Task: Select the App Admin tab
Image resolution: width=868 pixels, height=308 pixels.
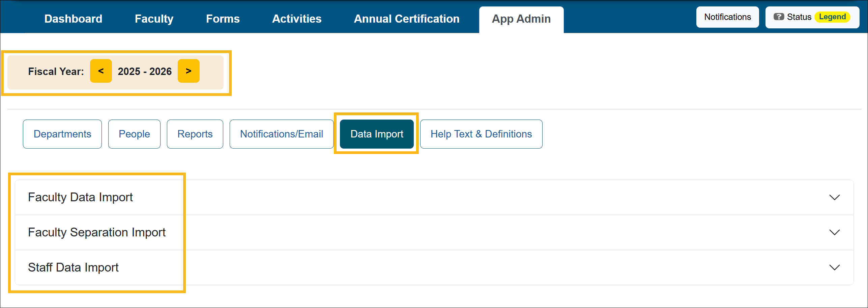Action: [x=521, y=19]
